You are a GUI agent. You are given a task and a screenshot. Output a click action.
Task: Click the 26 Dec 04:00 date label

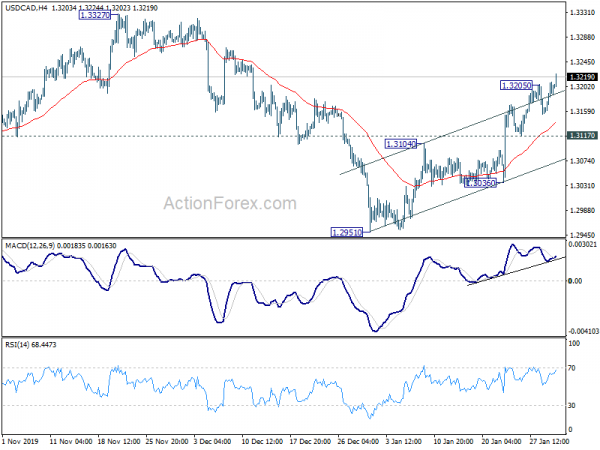359,441
